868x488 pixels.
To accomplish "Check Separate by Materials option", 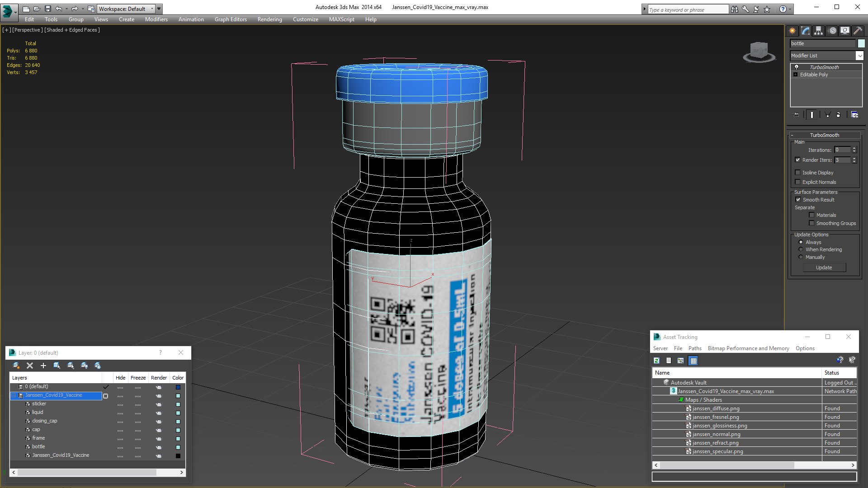I will [x=811, y=215].
